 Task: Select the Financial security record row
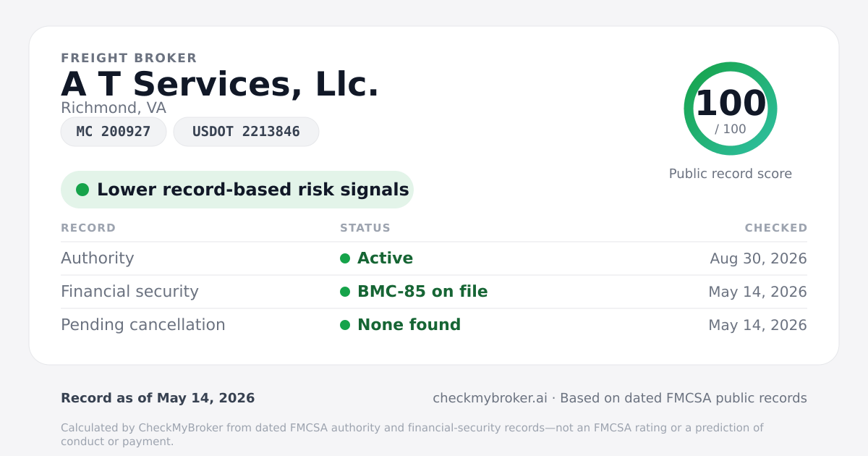point(434,292)
